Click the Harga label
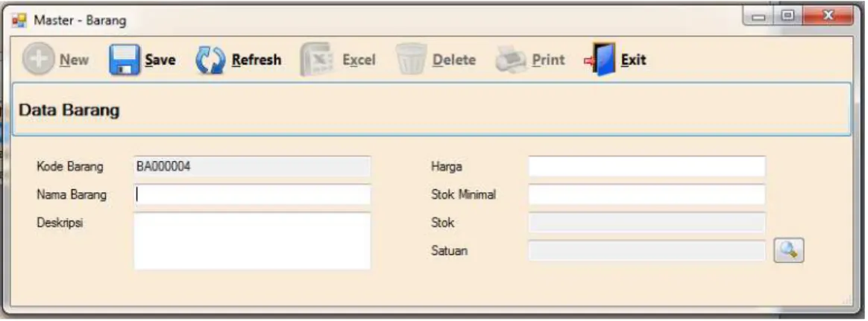 447,166
